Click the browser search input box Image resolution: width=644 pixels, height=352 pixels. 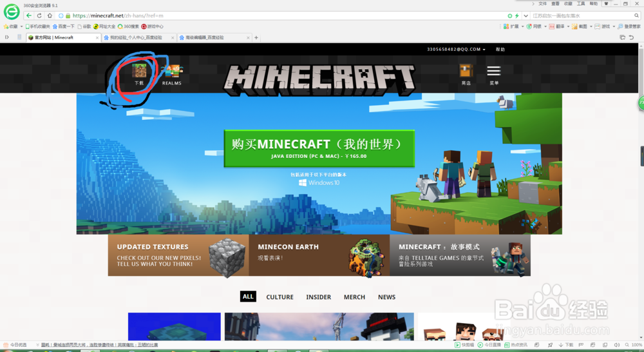(x=582, y=15)
